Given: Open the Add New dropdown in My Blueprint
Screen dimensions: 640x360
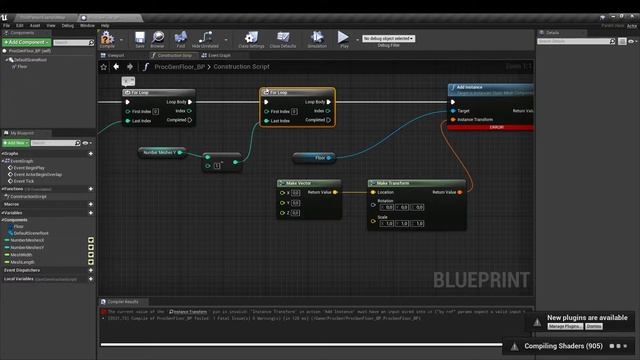Looking at the screenshot, I should click(x=16, y=143).
